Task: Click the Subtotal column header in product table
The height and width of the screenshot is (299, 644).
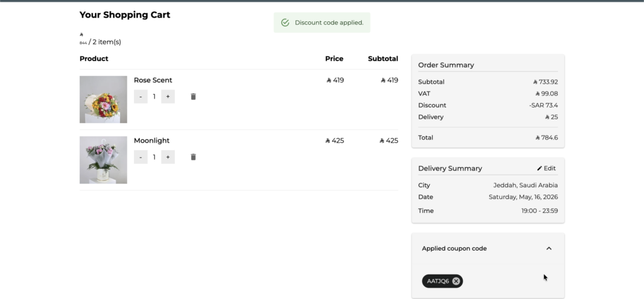Action: [x=383, y=58]
